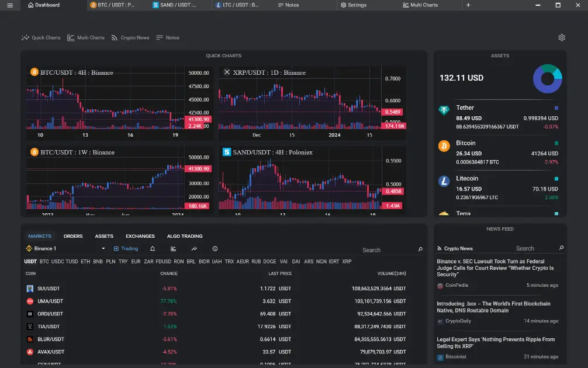This screenshot has height=368, width=588.
Task: Click the alerts bell icon in Markets
Action: 153,249
